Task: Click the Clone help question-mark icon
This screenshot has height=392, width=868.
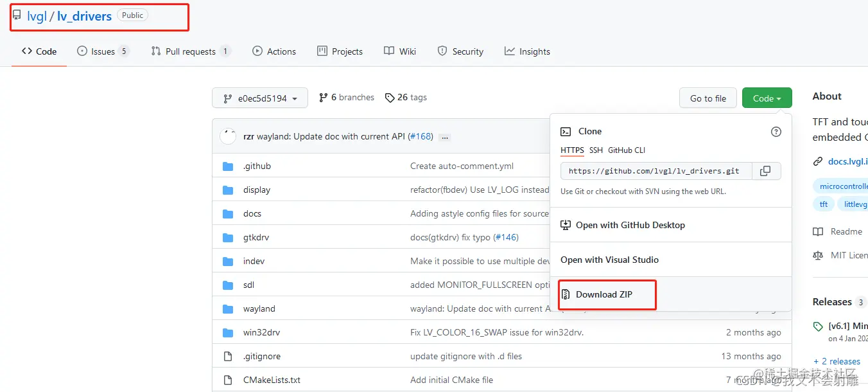Action: (776, 132)
